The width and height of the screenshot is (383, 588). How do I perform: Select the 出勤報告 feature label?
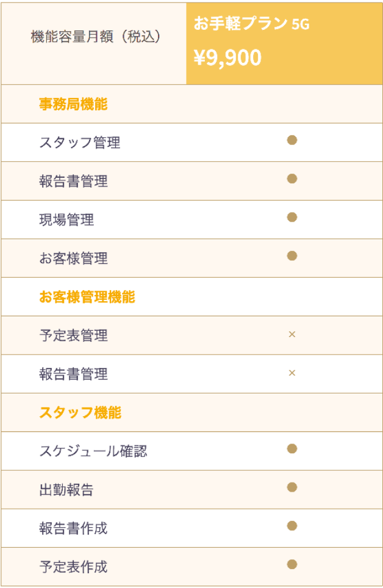point(66,490)
